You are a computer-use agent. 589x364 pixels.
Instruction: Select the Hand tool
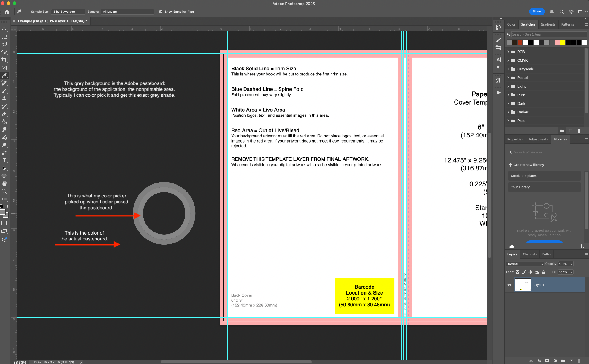pyautogui.click(x=4, y=183)
